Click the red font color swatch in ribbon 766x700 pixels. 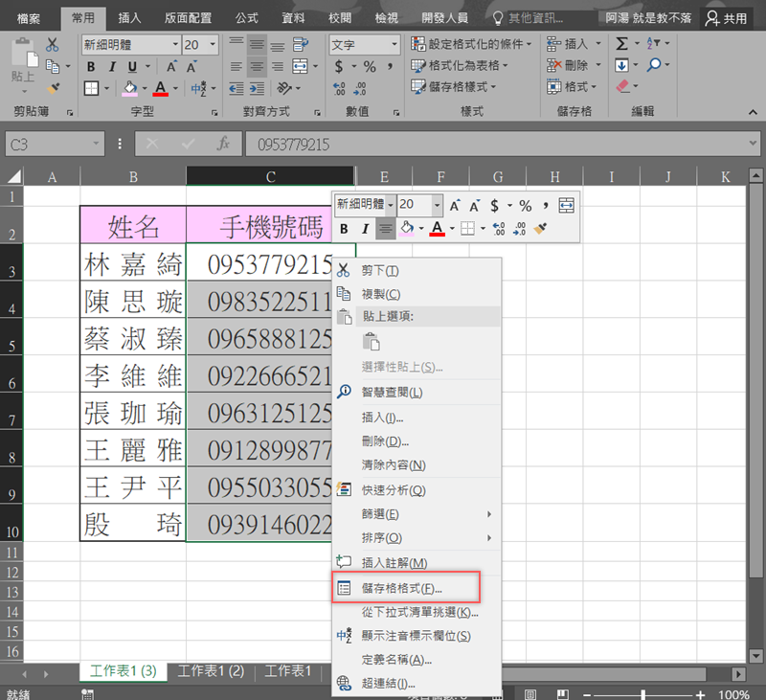160,89
